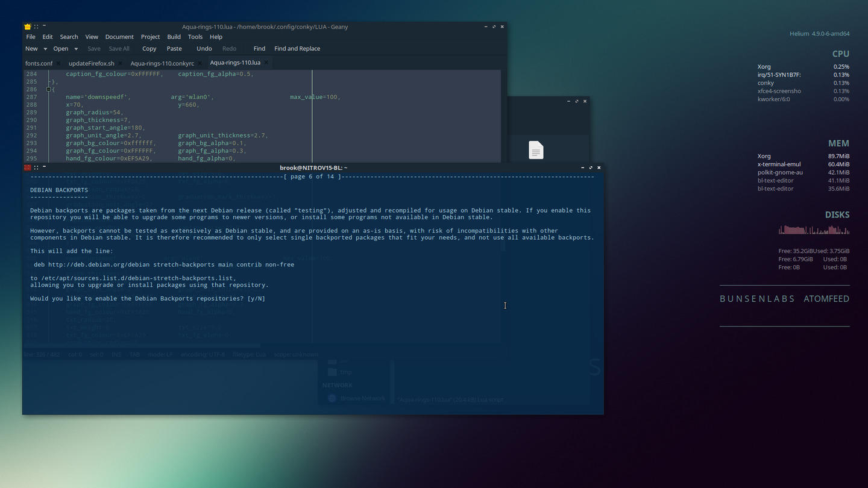This screenshot has width=868, height=488.
Task: Open the Tools menu in Geany
Action: (x=195, y=37)
